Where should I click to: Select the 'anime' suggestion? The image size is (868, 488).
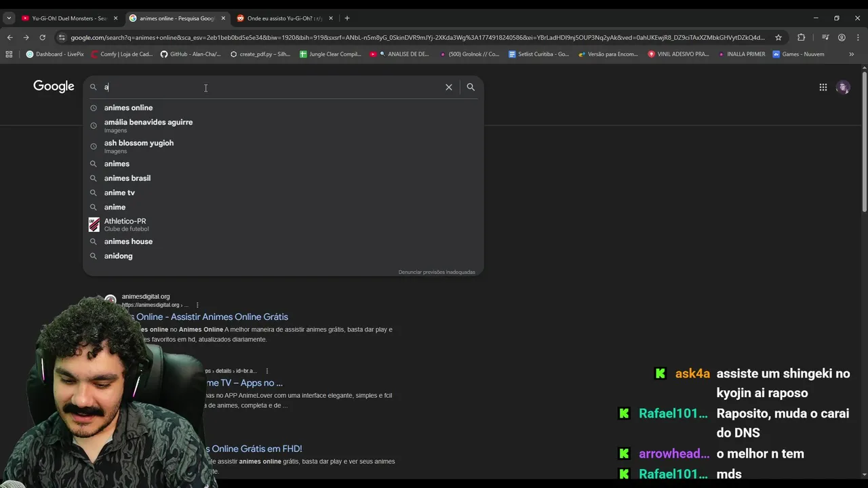click(x=283, y=207)
